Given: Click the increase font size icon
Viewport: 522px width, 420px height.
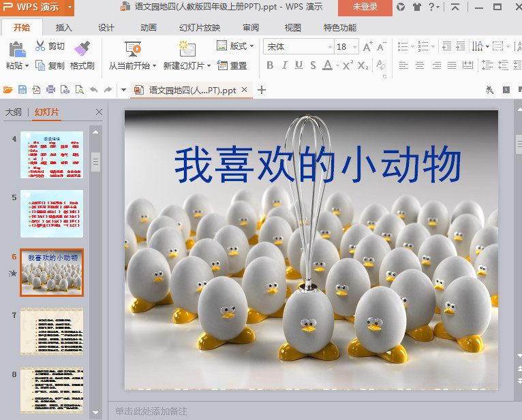Looking at the screenshot, I should (368, 47).
